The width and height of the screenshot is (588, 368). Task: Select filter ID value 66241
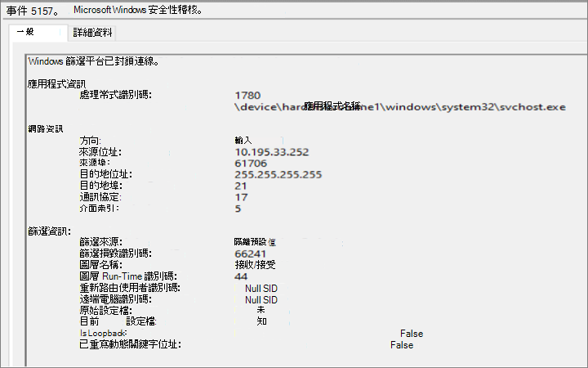[x=250, y=254]
